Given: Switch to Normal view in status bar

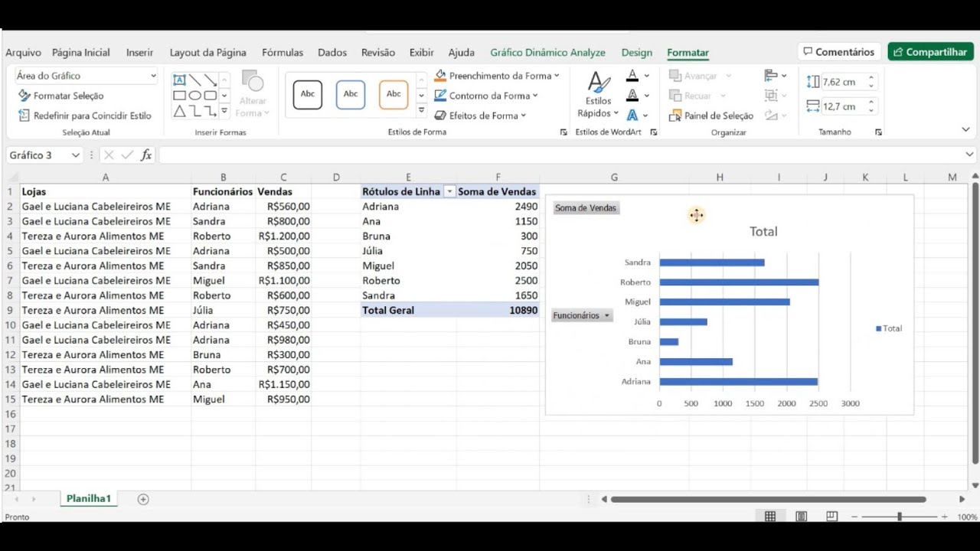Looking at the screenshot, I should point(770,517).
